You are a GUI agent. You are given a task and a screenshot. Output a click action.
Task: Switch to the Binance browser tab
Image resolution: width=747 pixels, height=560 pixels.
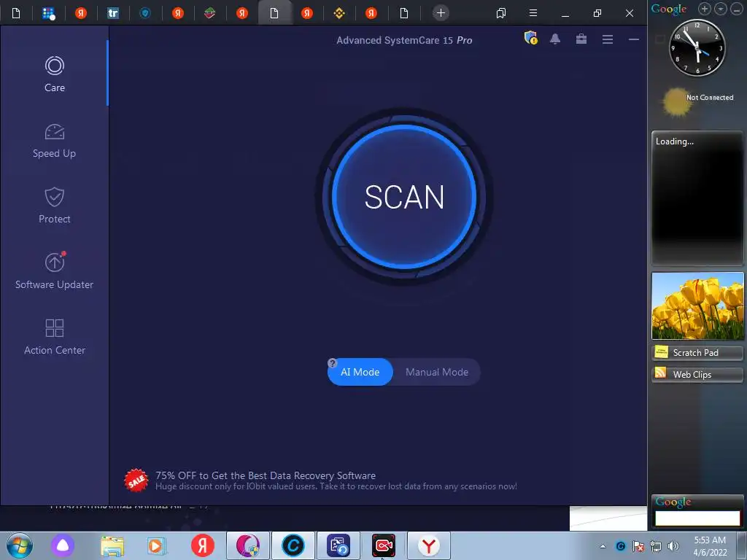(339, 13)
